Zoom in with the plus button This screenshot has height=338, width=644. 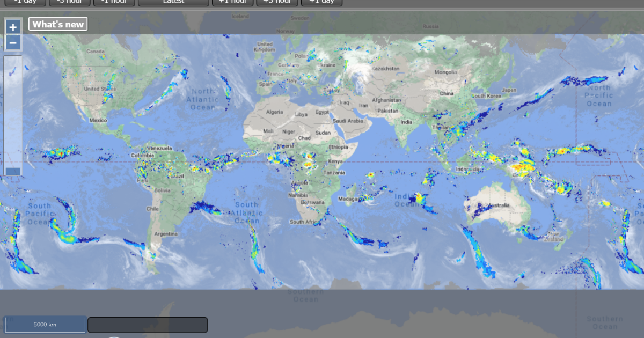[13, 27]
